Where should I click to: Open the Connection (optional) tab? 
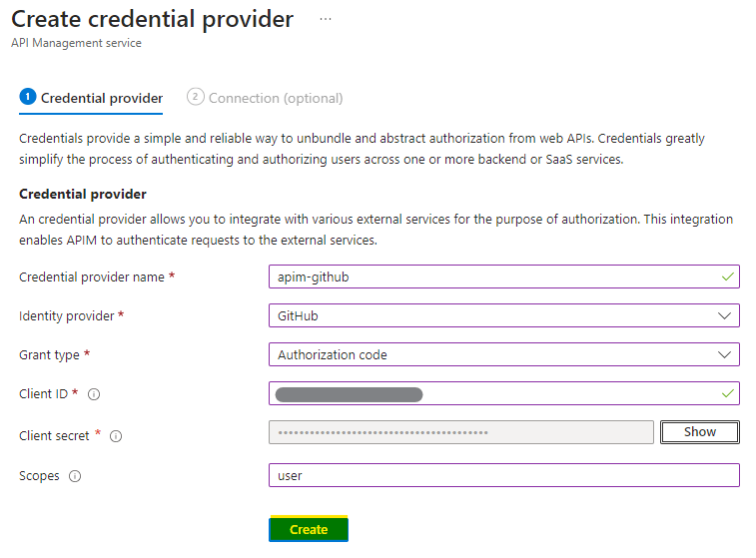276,98
